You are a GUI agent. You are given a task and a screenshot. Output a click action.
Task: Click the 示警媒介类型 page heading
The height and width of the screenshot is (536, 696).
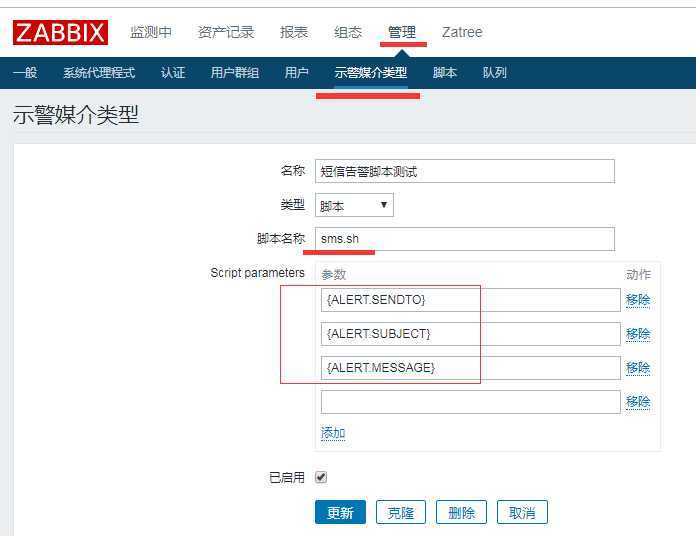[76, 115]
